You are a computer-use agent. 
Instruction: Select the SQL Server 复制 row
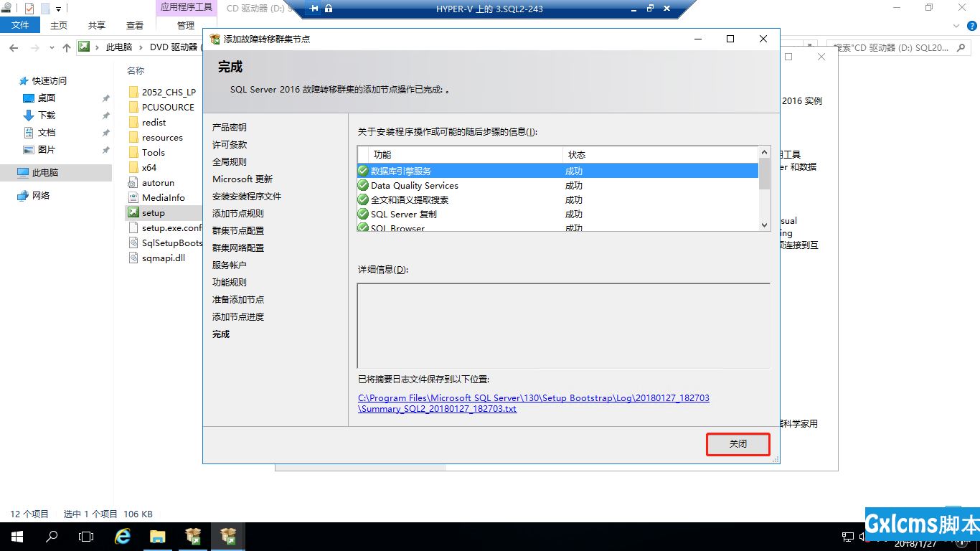pos(558,214)
